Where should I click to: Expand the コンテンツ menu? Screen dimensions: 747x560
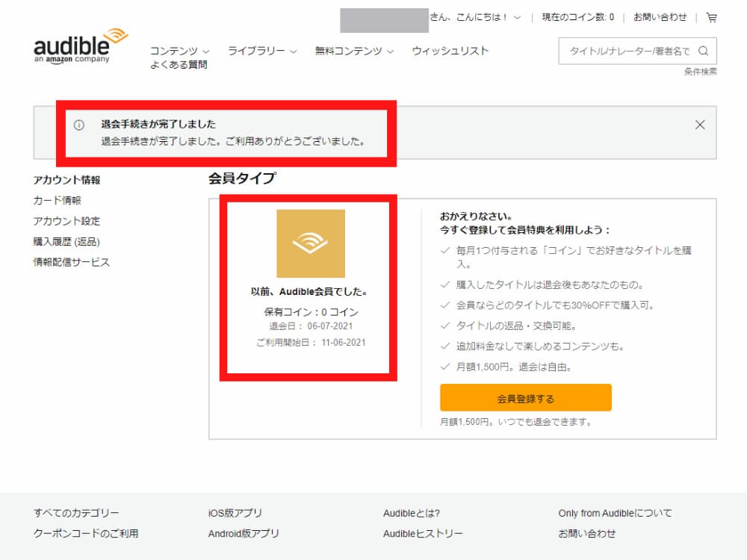(179, 51)
